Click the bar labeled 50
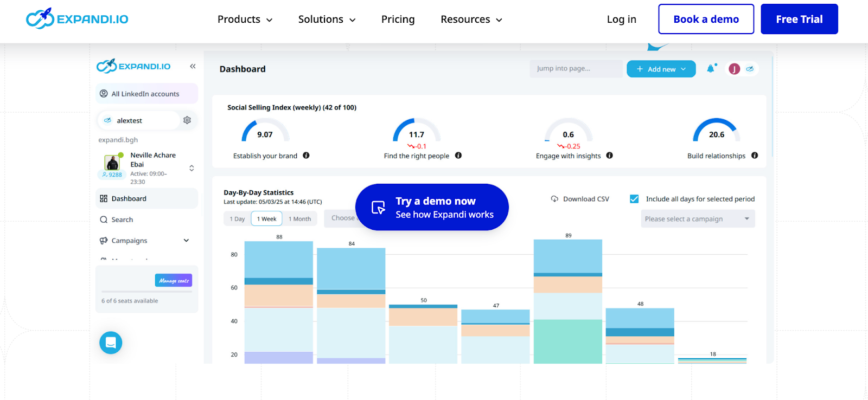Screen dimensions: 868x400 coord(423,334)
